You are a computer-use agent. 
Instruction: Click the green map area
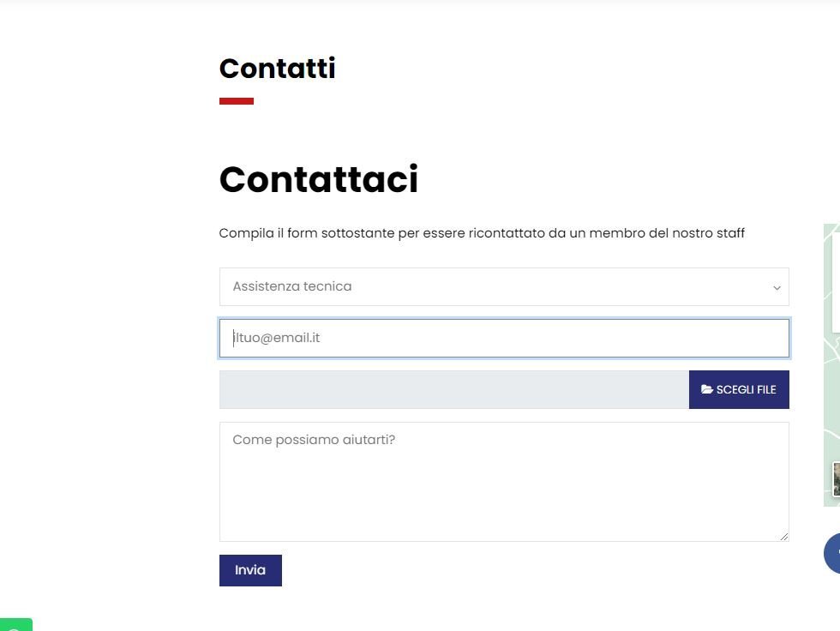832,396
